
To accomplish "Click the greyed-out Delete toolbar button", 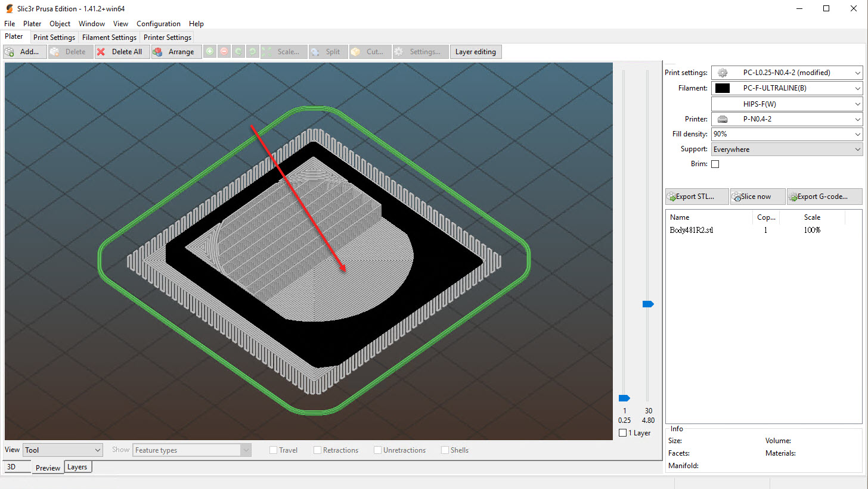I will pos(70,52).
